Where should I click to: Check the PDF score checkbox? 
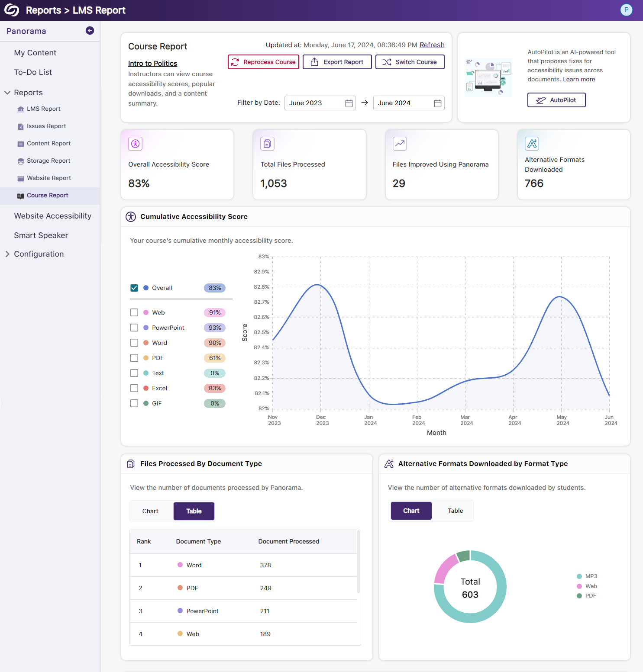(x=134, y=358)
